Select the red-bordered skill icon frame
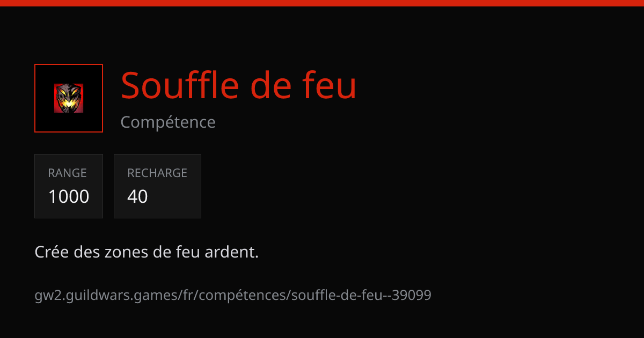The width and height of the screenshot is (644, 338). coord(69,98)
